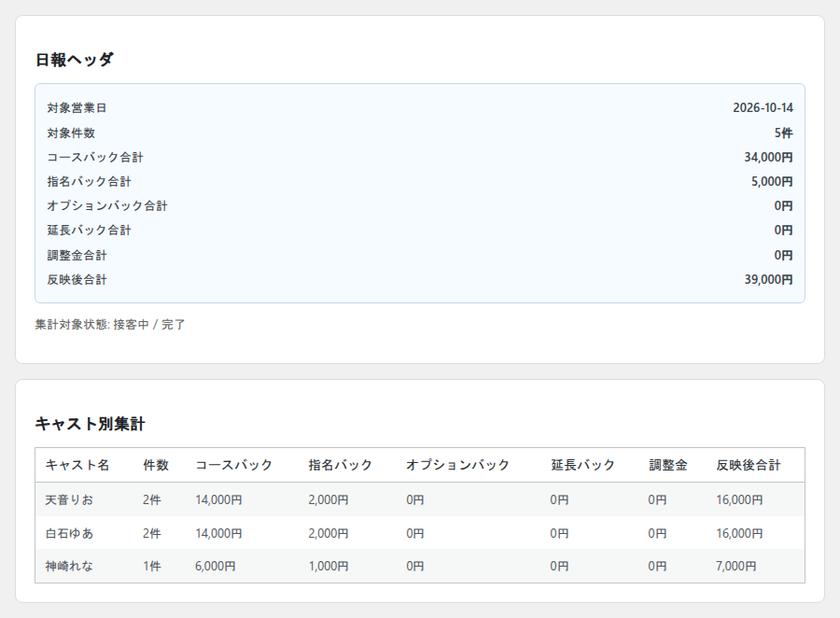Click 2,000円 in the 天音りお row
The width and height of the screenshot is (840, 618).
[329, 499]
